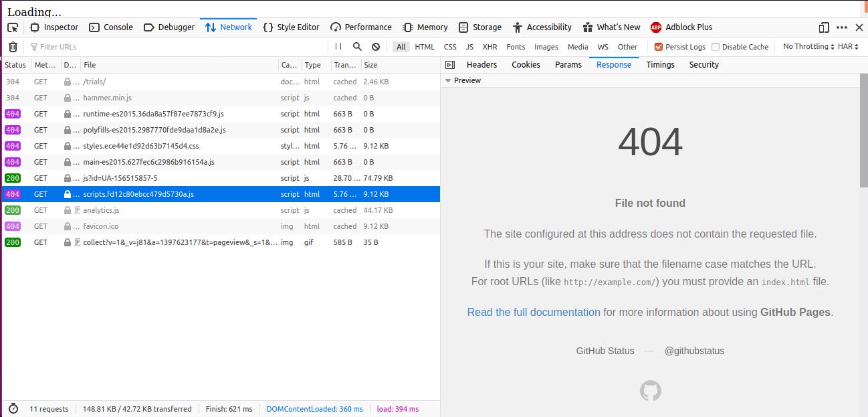Switch to the Console panel
This screenshot has width=868, height=417.
[111, 27]
